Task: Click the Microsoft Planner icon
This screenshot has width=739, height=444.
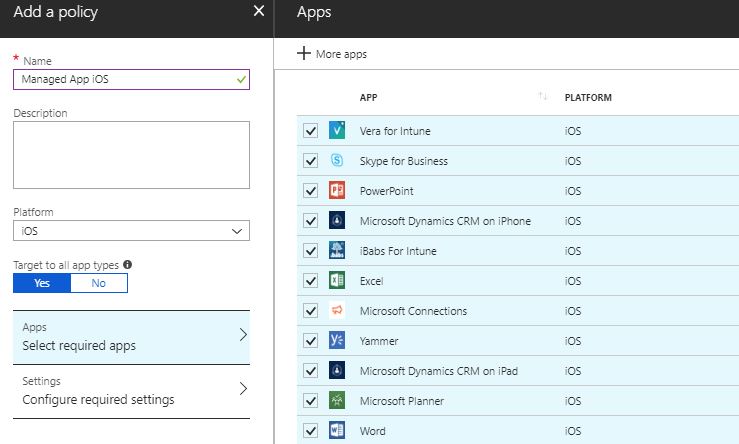Action: (x=337, y=401)
